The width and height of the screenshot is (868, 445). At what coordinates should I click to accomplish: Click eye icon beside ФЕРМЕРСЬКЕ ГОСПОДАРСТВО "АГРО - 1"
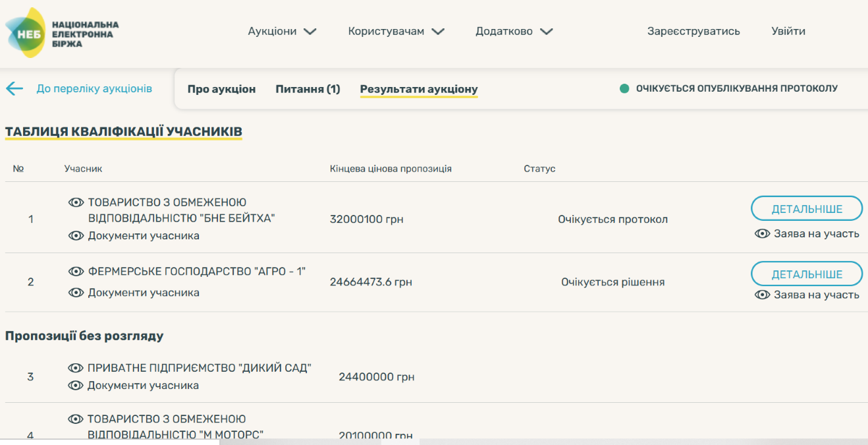76,271
